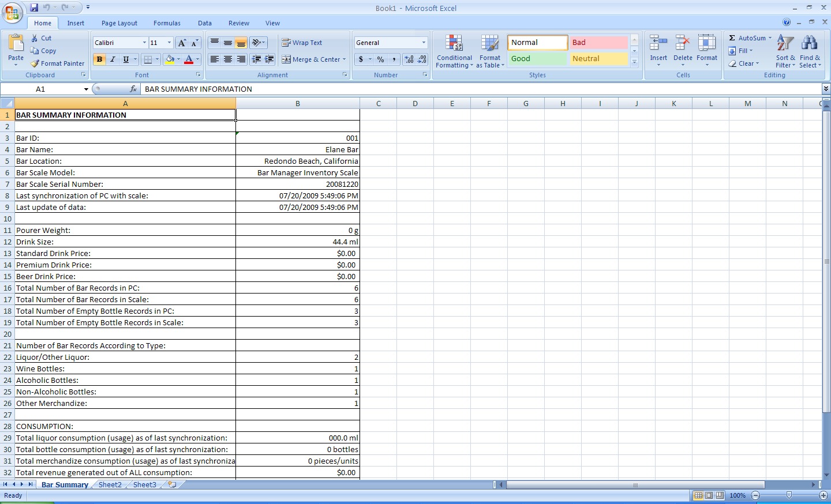Click the Find & Select binoculars
This screenshot has width=831, height=504.
[x=810, y=44]
